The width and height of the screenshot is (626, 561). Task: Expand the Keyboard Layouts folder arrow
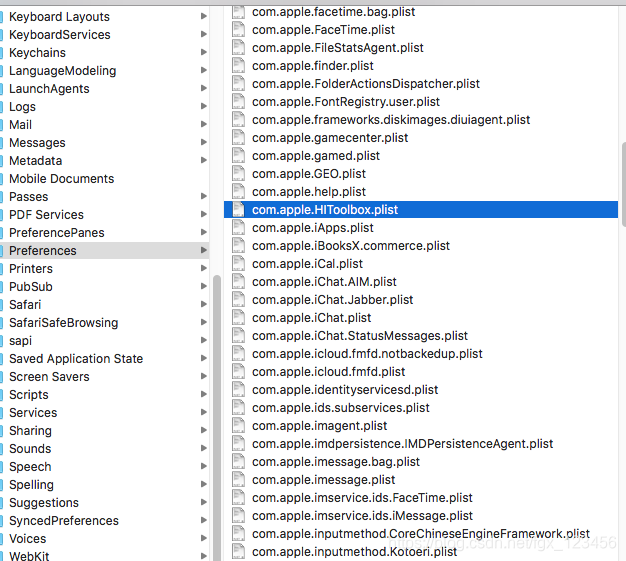tap(204, 16)
